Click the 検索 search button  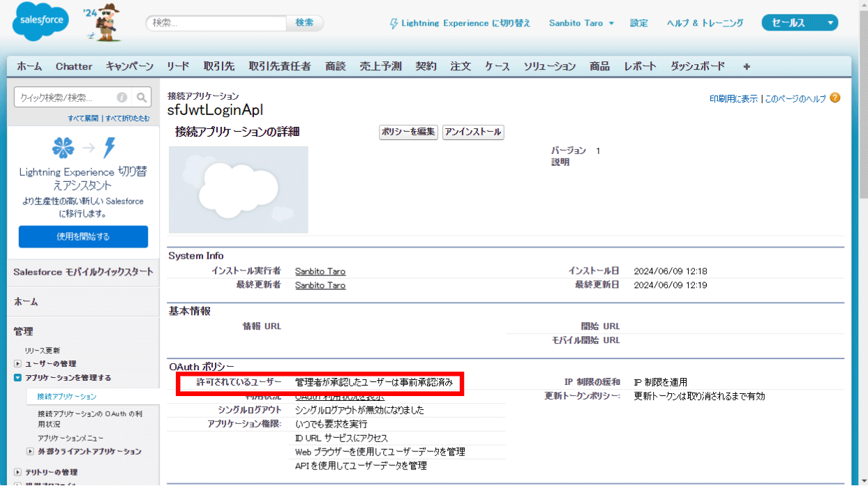[x=305, y=23]
